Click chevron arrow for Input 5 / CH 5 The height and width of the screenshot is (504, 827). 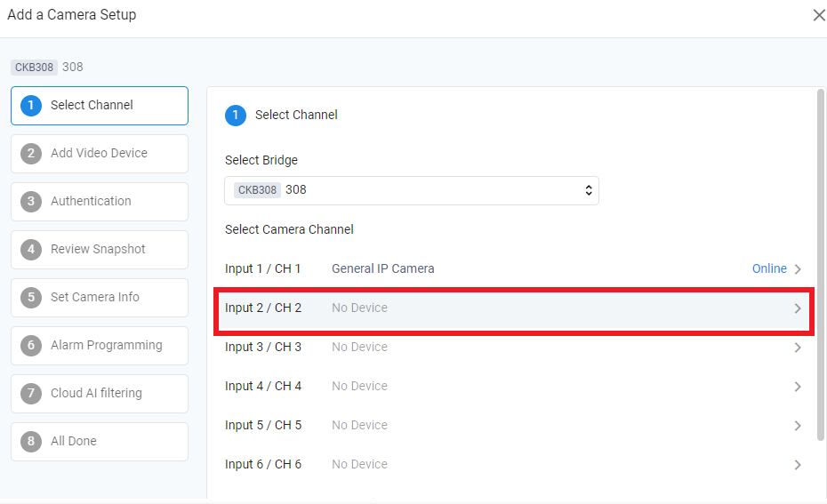pos(798,426)
